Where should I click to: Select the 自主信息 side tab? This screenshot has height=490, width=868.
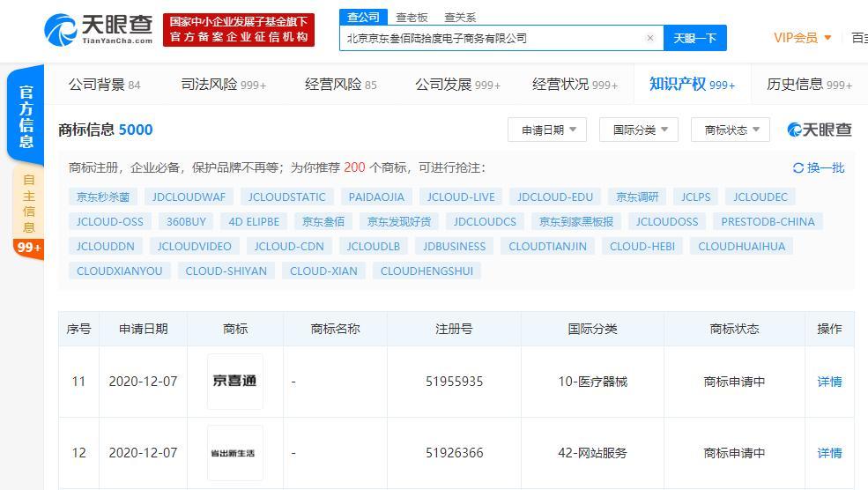(28, 204)
